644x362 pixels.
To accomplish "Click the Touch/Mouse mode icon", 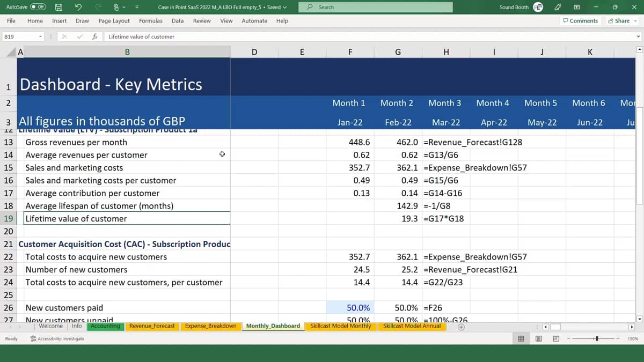I will pos(116,7).
